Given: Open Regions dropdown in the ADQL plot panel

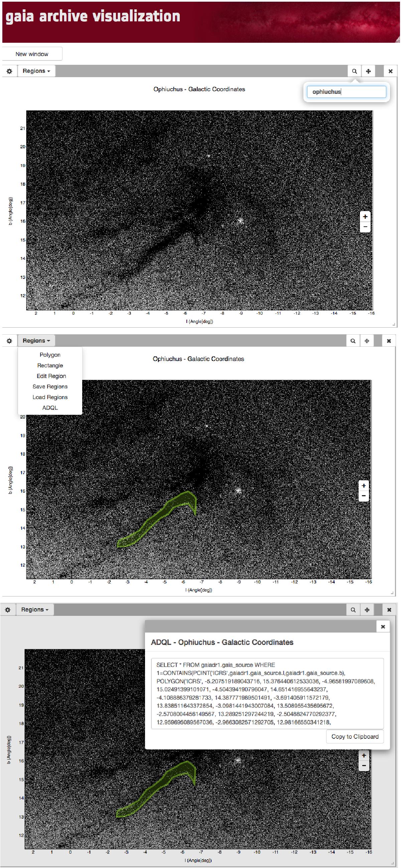Looking at the screenshot, I should (x=35, y=610).
